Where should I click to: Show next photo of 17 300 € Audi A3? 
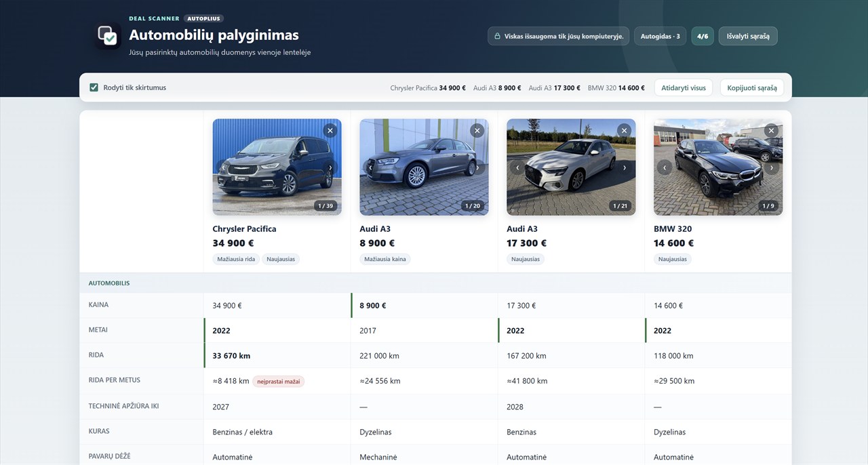[625, 167]
